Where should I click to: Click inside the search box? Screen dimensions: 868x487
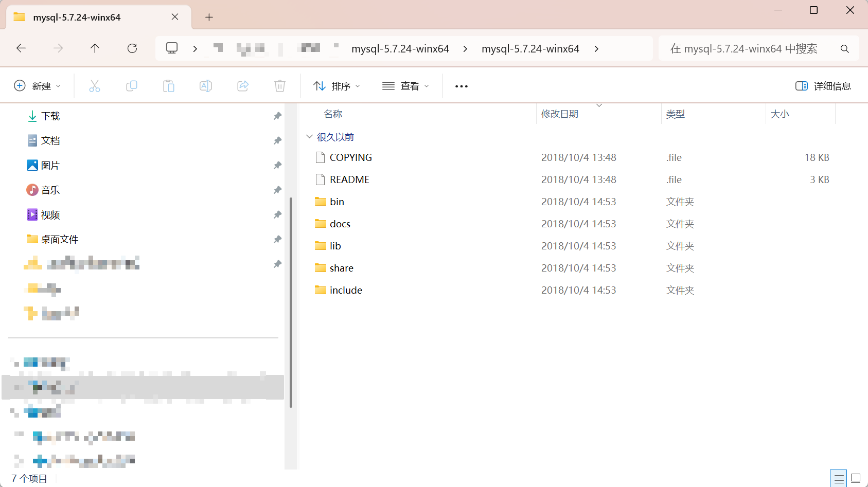[x=746, y=48]
